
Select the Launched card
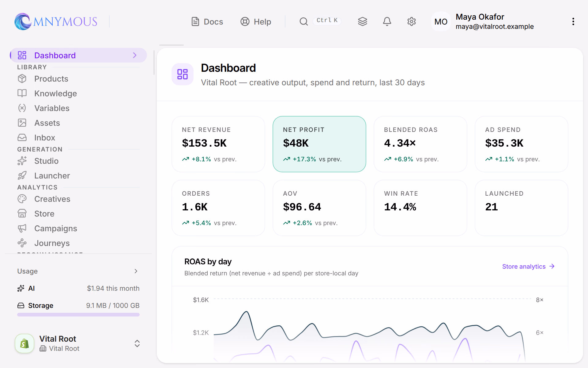(x=522, y=208)
